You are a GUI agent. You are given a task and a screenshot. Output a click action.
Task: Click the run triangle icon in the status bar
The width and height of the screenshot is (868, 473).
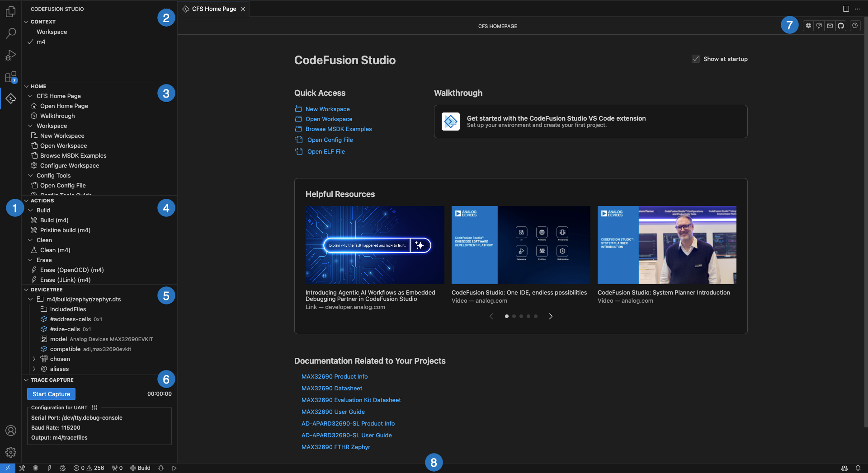pos(174,468)
